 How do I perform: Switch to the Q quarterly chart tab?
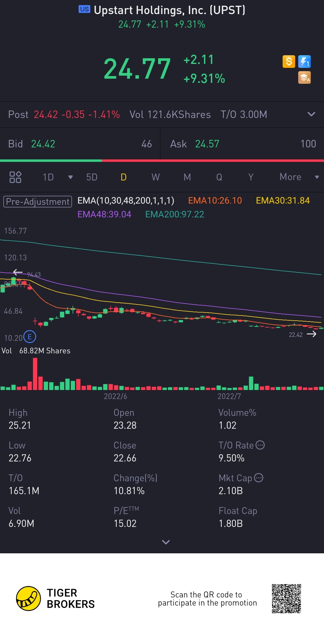point(219,177)
